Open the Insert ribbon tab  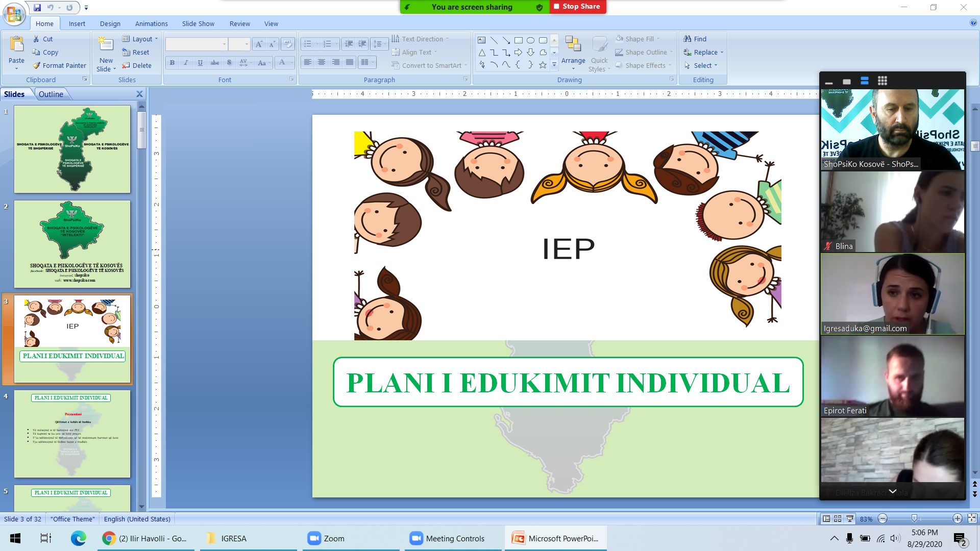point(77,23)
